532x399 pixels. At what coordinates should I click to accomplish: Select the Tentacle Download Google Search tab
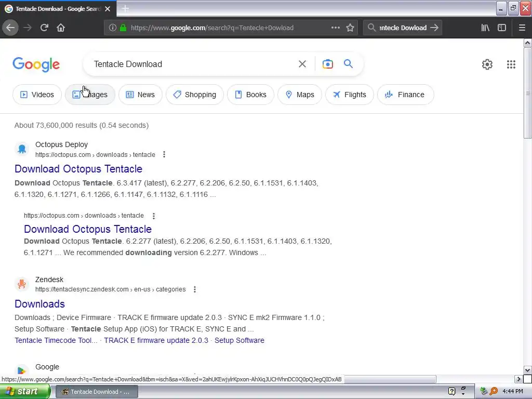point(58,9)
